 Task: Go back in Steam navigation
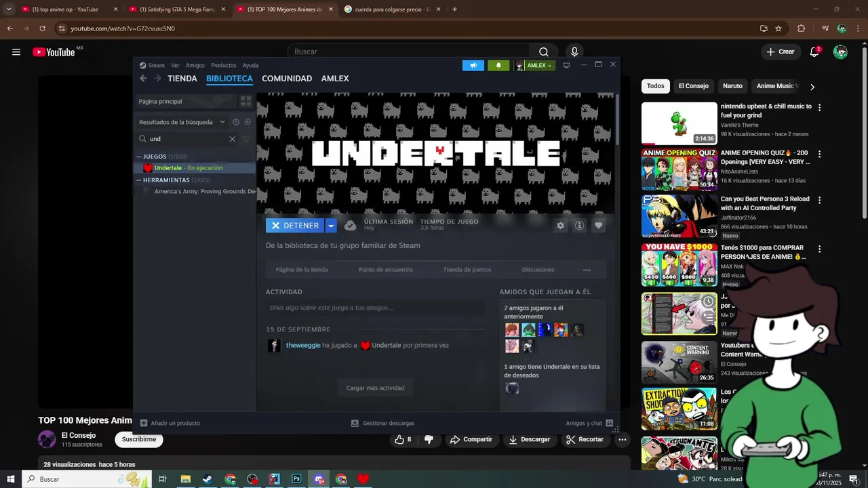pos(143,79)
